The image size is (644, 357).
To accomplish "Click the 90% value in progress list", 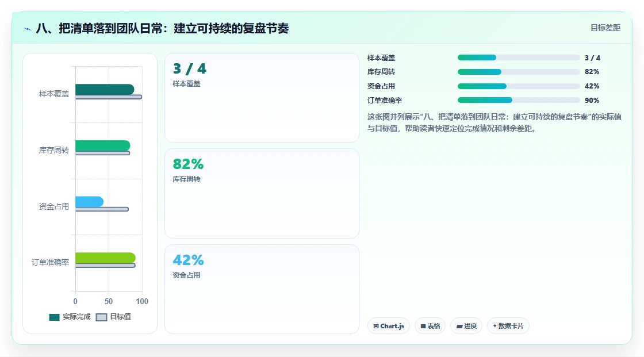I will (x=592, y=100).
